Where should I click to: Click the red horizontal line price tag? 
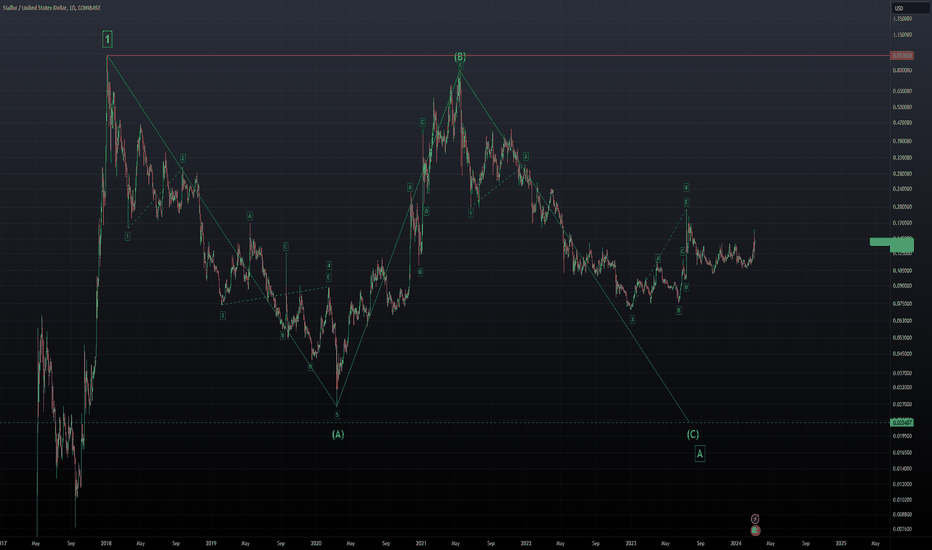click(902, 55)
